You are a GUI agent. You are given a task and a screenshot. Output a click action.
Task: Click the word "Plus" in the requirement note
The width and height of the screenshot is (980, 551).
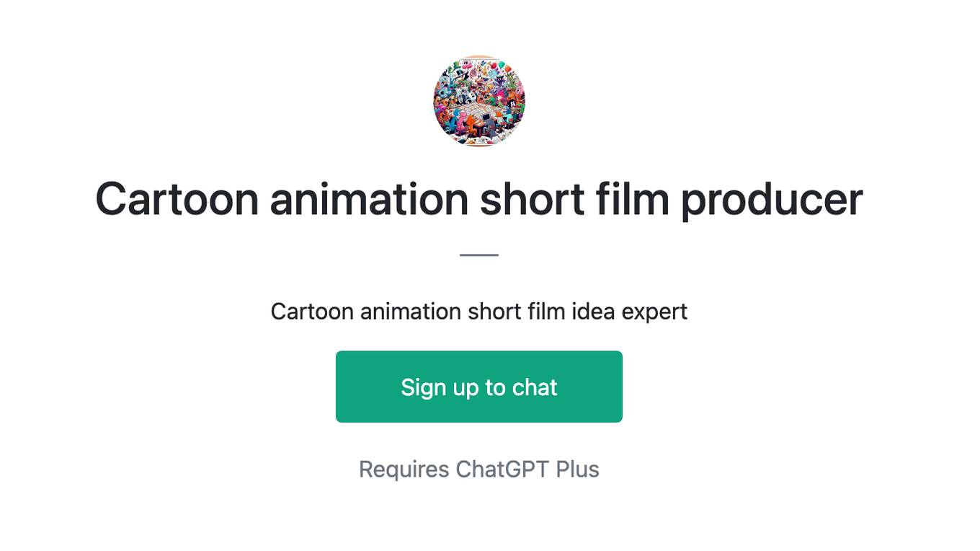point(577,470)
